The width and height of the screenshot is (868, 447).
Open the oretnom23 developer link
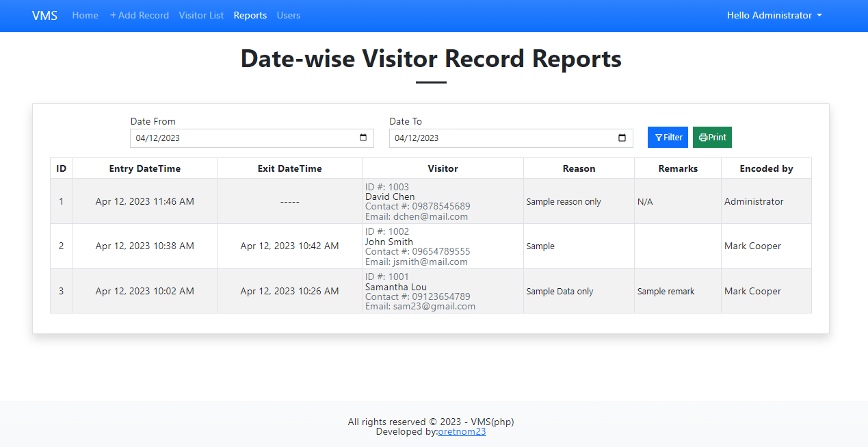click(462, 431)
